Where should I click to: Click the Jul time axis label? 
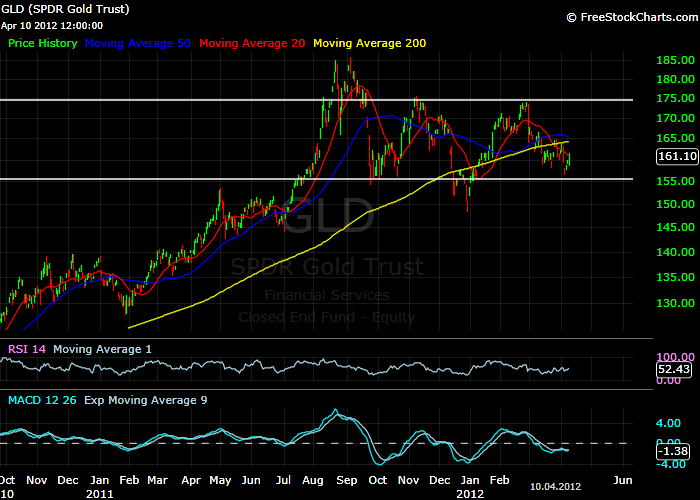coord(283,480)
